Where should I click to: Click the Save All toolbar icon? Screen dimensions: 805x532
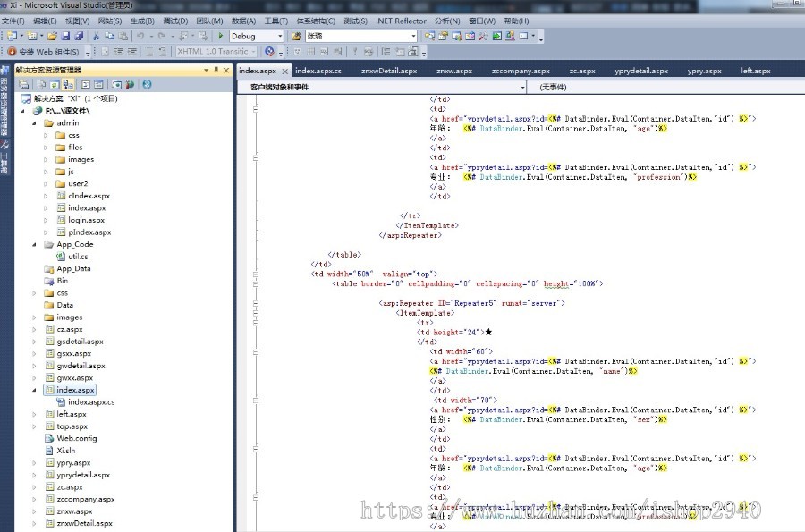(80, 36)
